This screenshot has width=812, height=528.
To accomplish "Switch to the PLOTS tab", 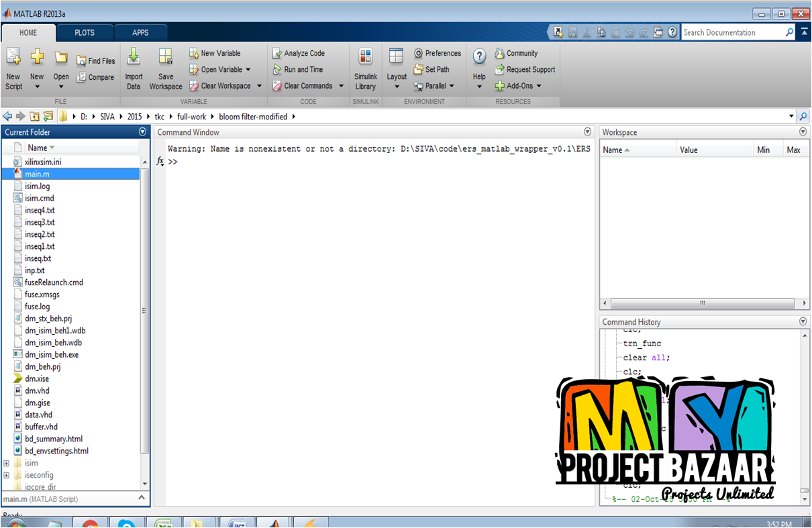I will [x=85, y=32].
